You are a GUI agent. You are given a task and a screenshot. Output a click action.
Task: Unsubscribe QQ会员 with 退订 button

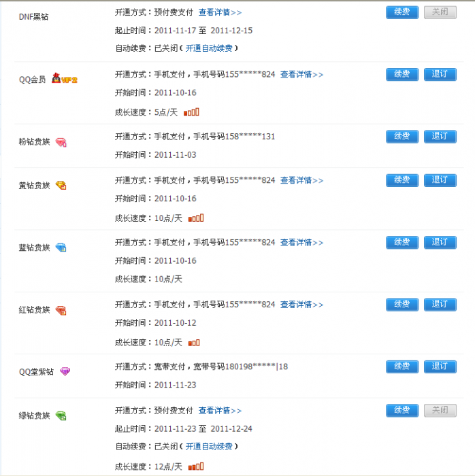[x=440, y=74]
